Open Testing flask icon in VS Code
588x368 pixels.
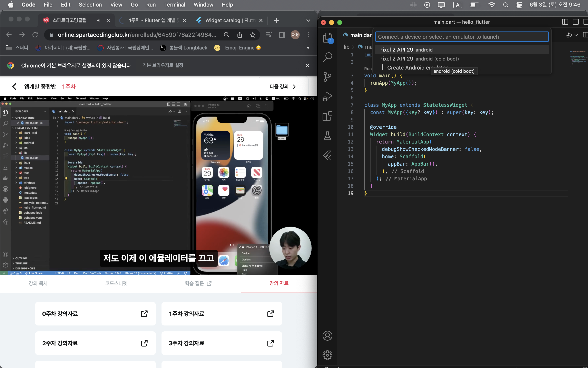click(327, 136)
